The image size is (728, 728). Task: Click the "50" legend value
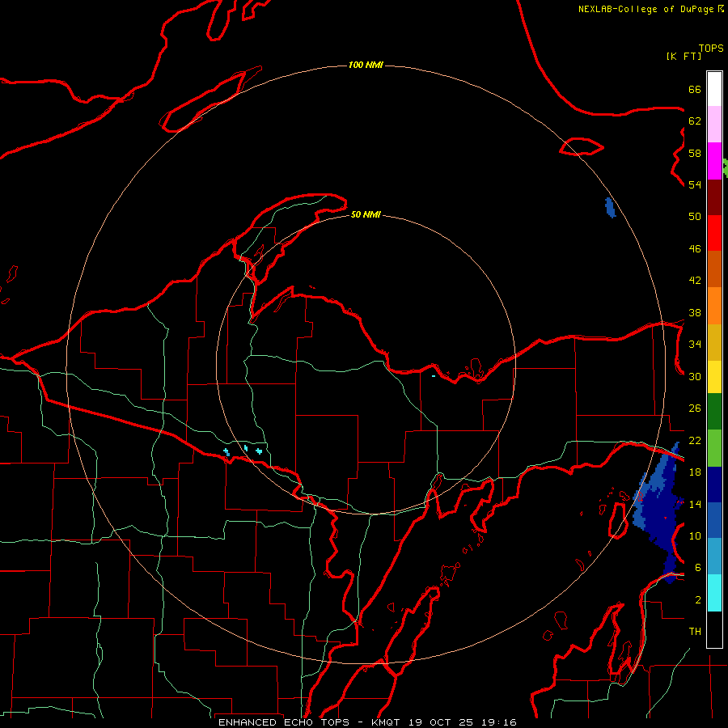tap(695, 217)
